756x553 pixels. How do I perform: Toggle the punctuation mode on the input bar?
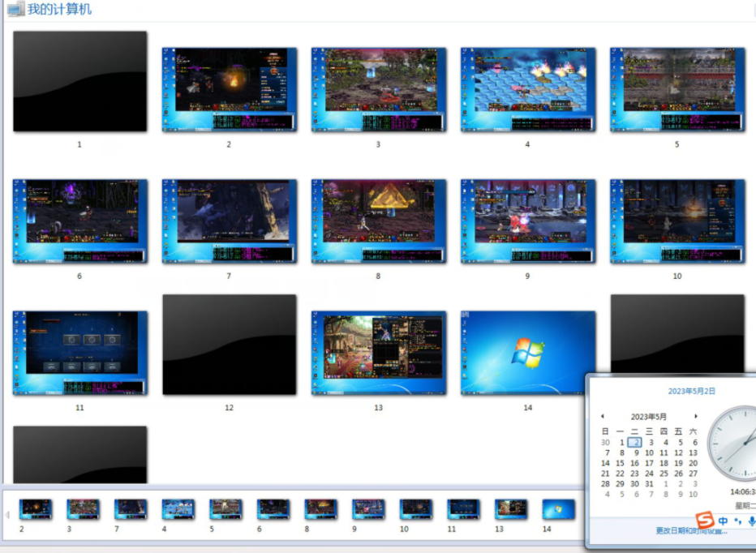(737, 521)
